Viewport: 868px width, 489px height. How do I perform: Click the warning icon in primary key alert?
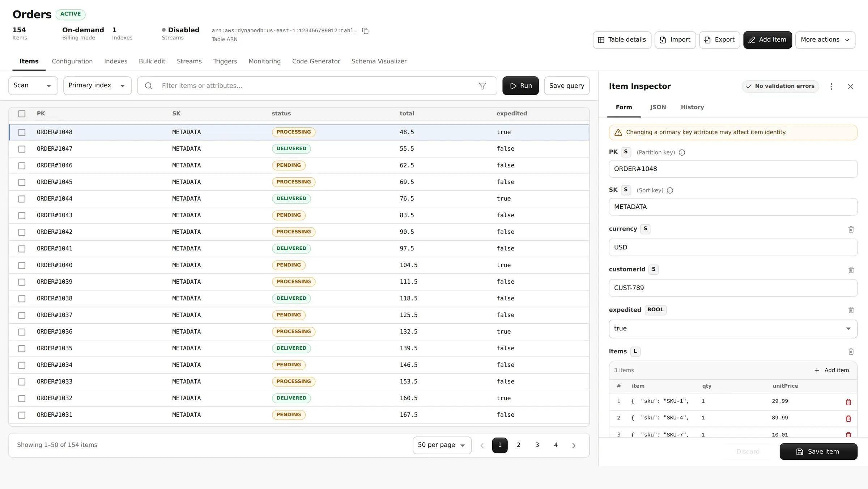[618, 132]
